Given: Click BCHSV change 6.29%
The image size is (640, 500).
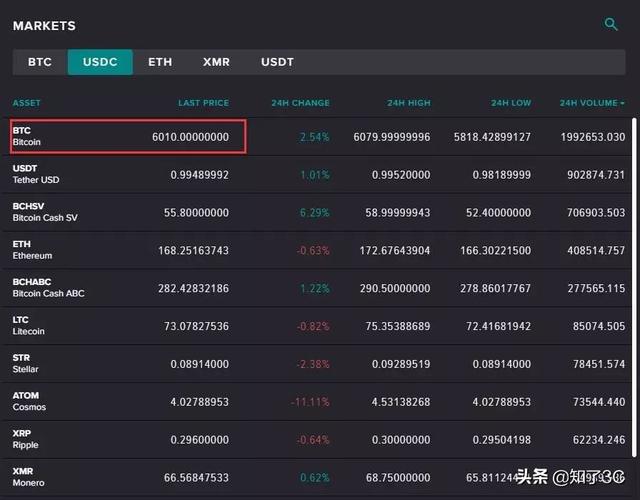Looking at the screenshot, I should [314, 213].
